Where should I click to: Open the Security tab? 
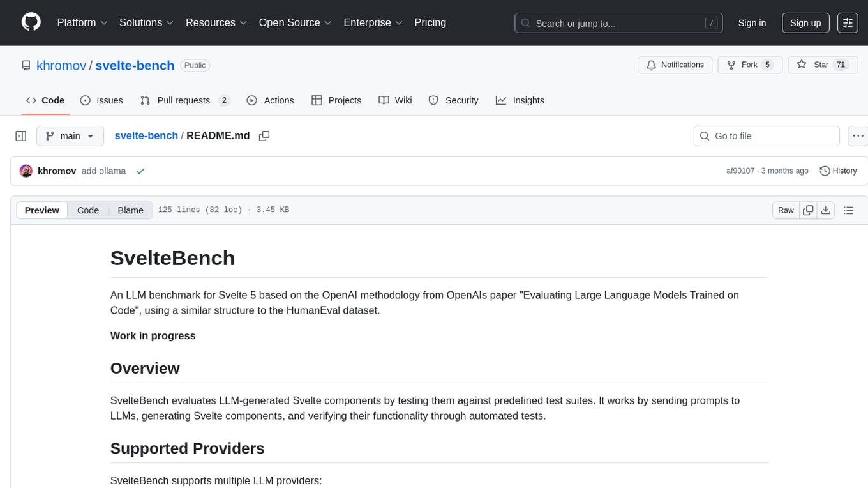click(453, 100)
